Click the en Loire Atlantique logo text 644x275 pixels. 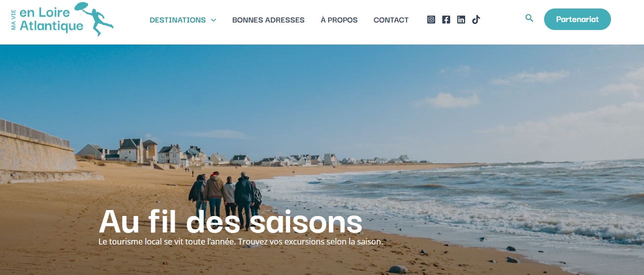click(51, 19)
